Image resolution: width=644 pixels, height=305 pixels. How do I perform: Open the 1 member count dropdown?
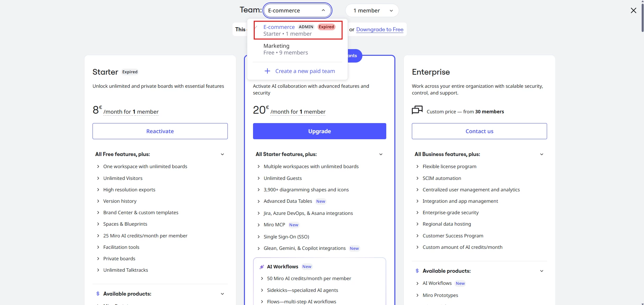tap(372, 10)
